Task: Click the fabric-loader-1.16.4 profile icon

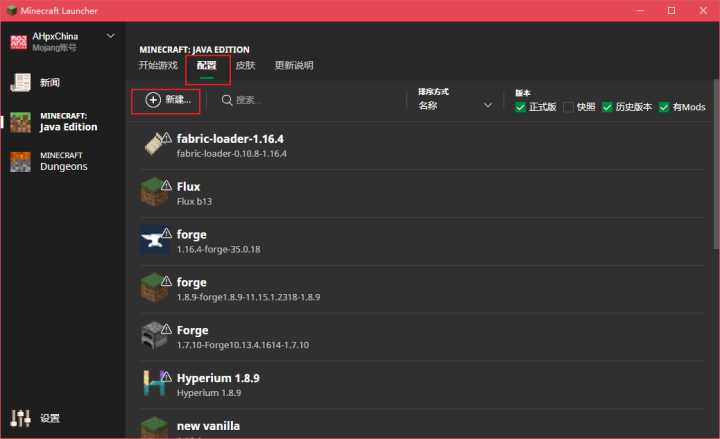Action: (x=153, y=146)
